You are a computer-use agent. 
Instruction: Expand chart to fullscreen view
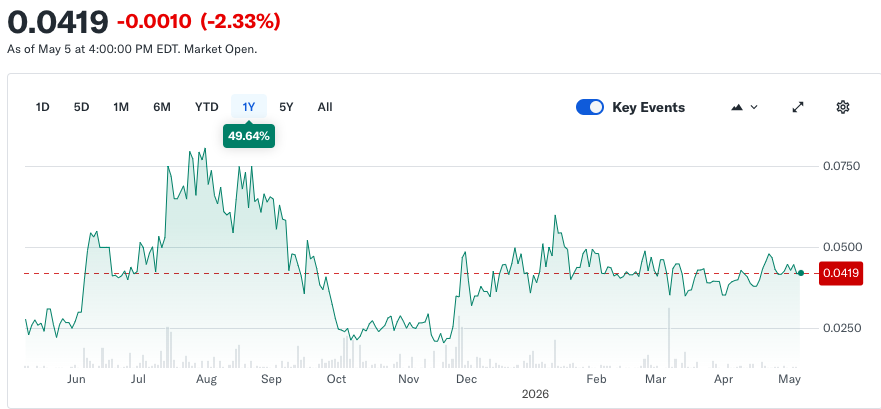tap(797, 107)
